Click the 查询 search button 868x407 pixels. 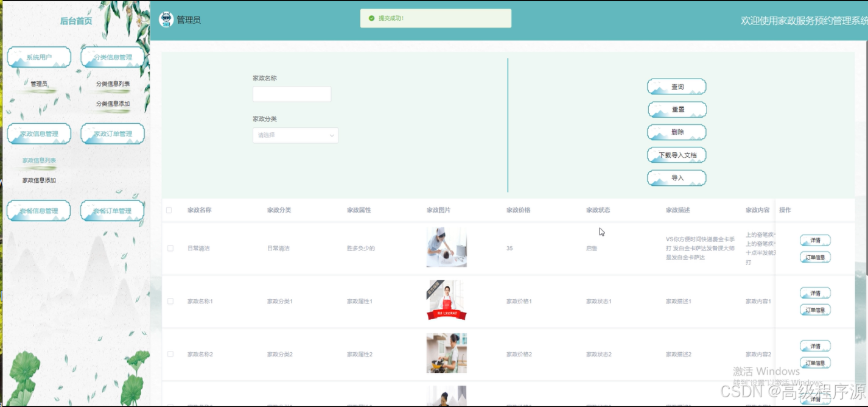[x=677, y=87]
